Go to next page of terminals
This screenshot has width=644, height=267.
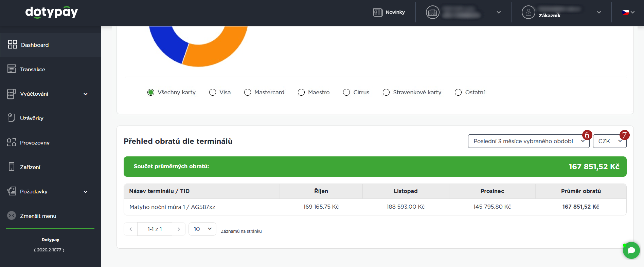click(179, 229)
